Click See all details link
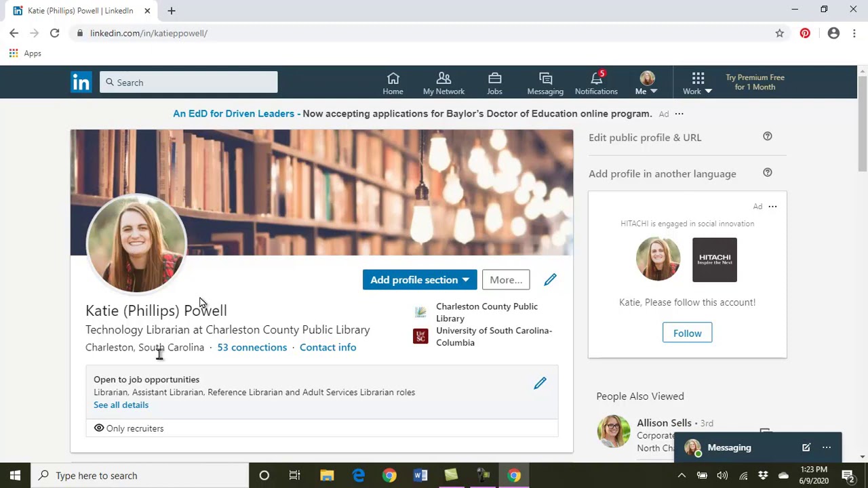 point(121,405)
